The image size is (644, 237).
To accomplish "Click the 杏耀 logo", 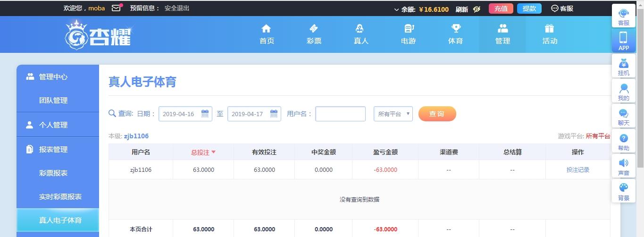I will pos(99,35).
